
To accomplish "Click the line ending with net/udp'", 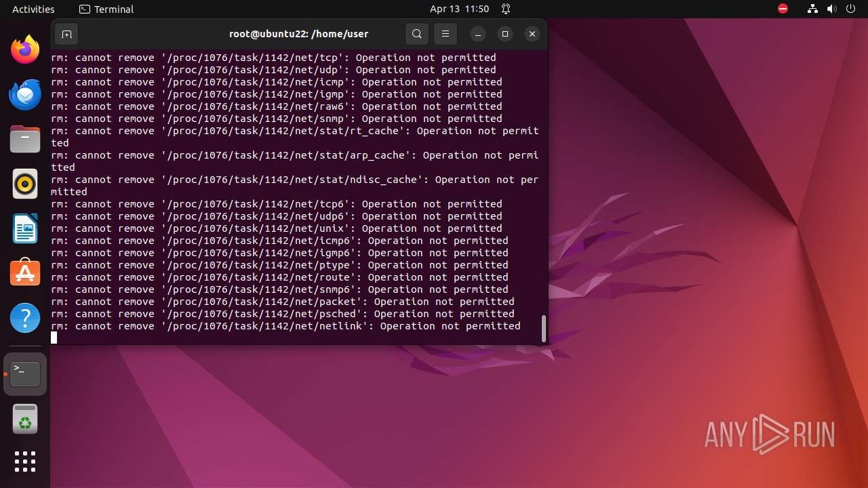I will (273, 70).
